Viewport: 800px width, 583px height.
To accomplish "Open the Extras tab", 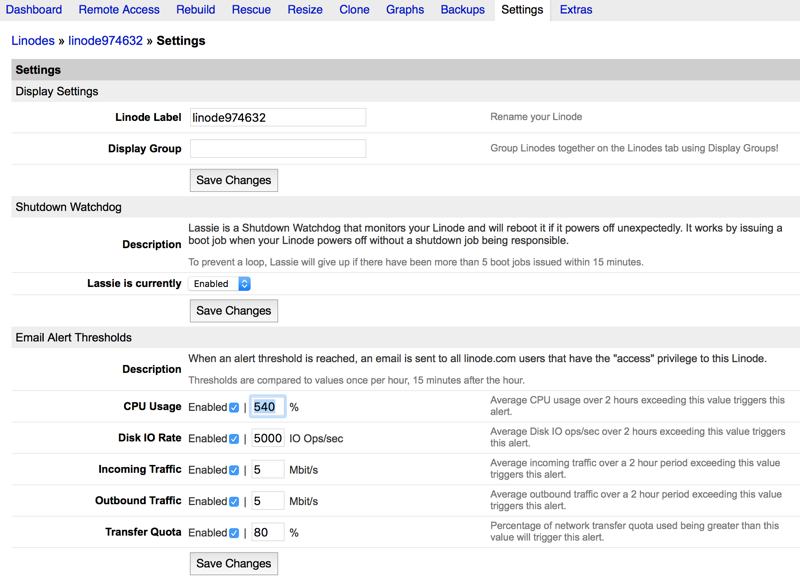I will pos(576,10).
